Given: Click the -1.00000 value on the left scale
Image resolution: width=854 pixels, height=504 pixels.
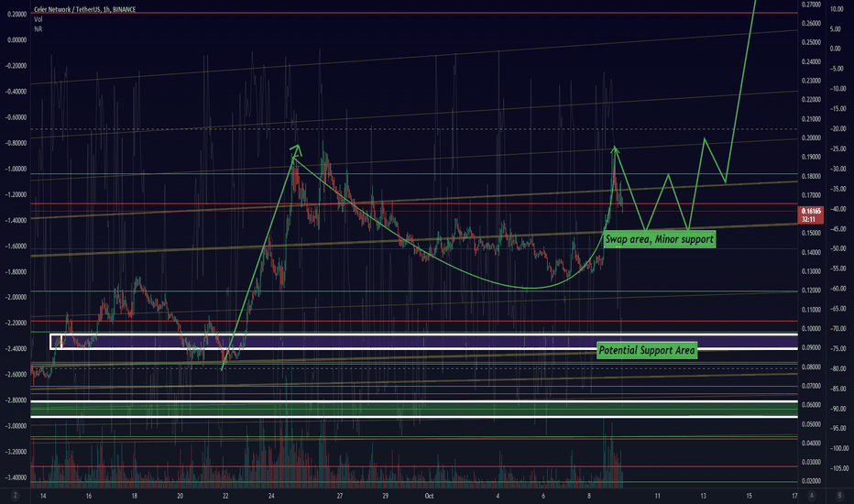Looking at the screenshot, I should click(x=16, y=169).
